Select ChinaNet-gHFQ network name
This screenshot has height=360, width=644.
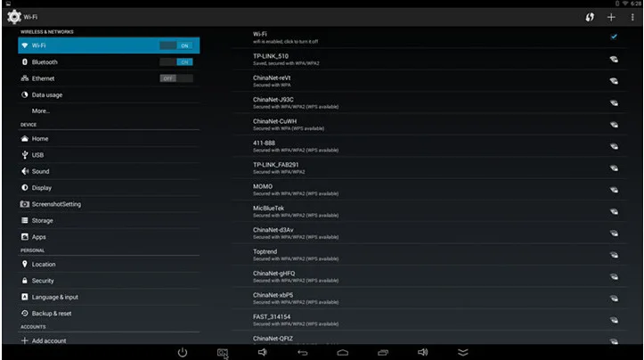(x=274, y=274)
